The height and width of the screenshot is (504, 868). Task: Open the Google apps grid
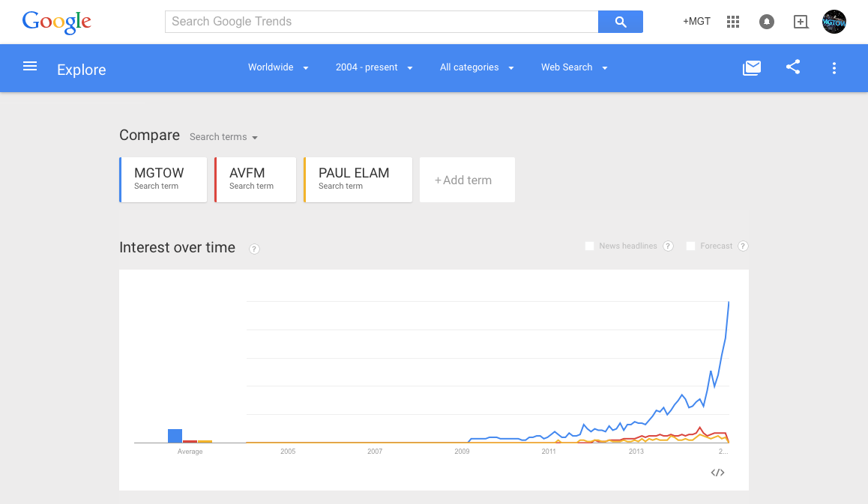tap(733, 22)
